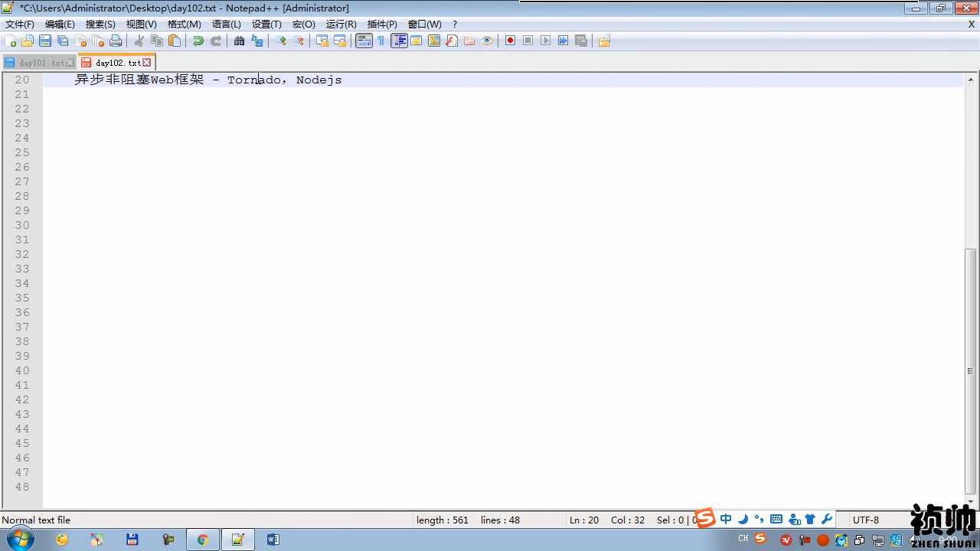
Task: Open the 视图(V) menu
Action: [x=142, y=24]
